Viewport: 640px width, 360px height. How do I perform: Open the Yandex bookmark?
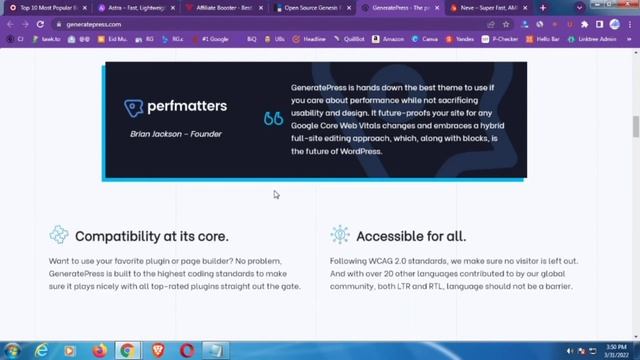[x=460, y=39]
